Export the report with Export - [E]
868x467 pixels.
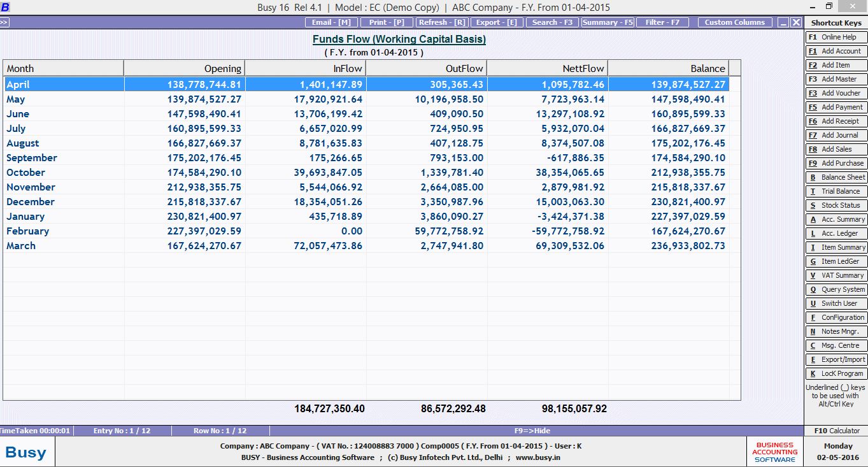[x=497, y=22]
